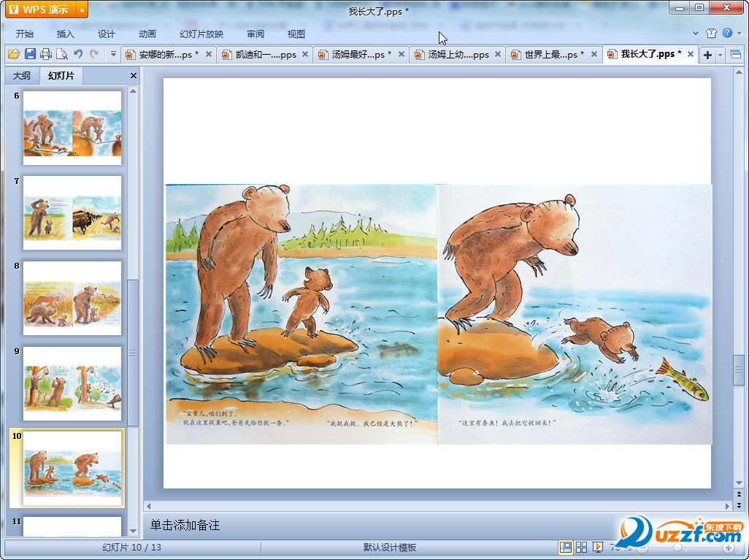The image size is (749, 560).
Task: Click the 幻灯片 10 / 13 status indicator
Action: (x=132, y=547)
